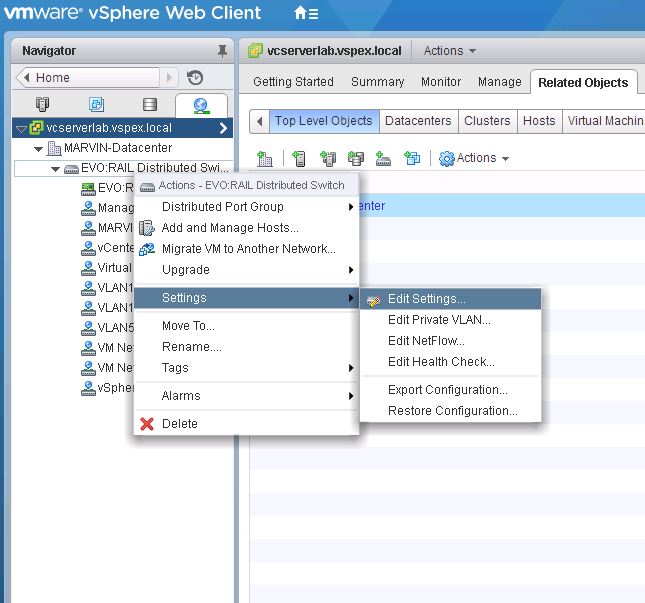Image resolution: width=645 pixels, height=603 pixels.
Task: Collapse the MARVIN-Datacenter tree node
Action: pyautogui.click(x=39, y=149)
